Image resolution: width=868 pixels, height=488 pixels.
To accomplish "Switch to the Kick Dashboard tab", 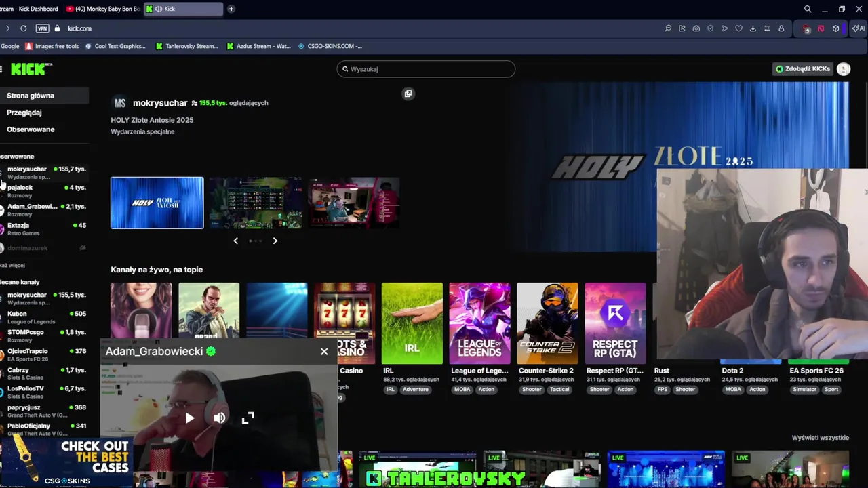I will tap(31, 9).
